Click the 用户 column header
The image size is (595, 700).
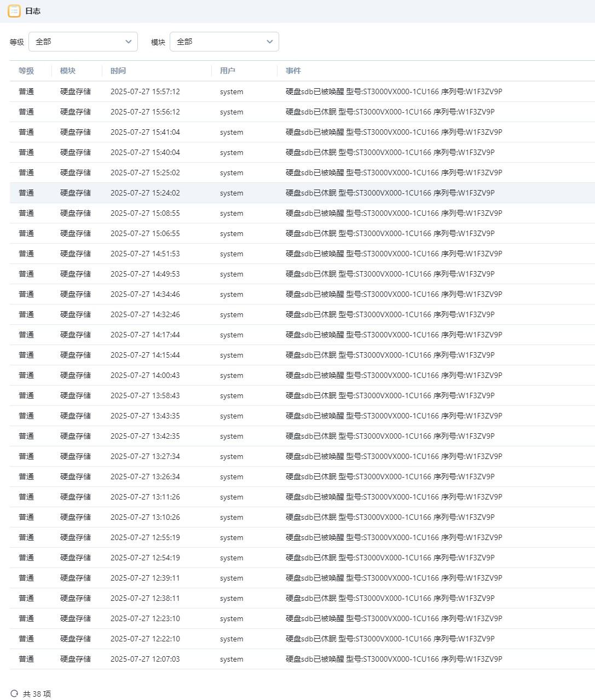pos(228,71)
